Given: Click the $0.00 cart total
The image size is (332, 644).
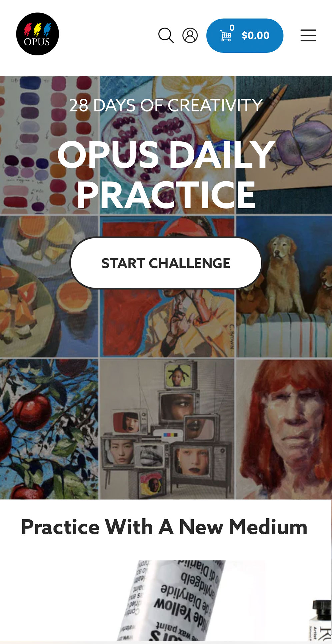Looking at the screenshot, I should [255, 36].
